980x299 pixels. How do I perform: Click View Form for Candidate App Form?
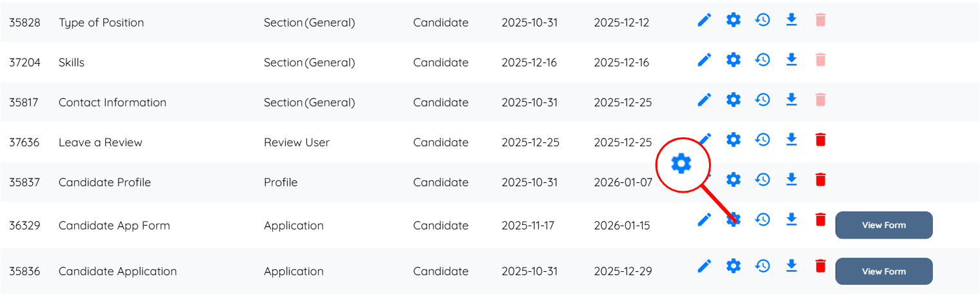tap(883, 226)
